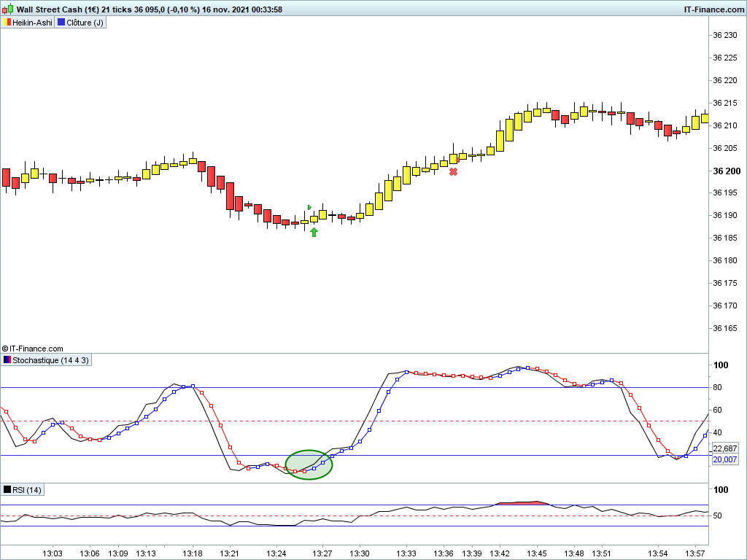The image size is (747, 560).
Task: Click the stochastic 60 level label
Action: click(x=718, y=410)
